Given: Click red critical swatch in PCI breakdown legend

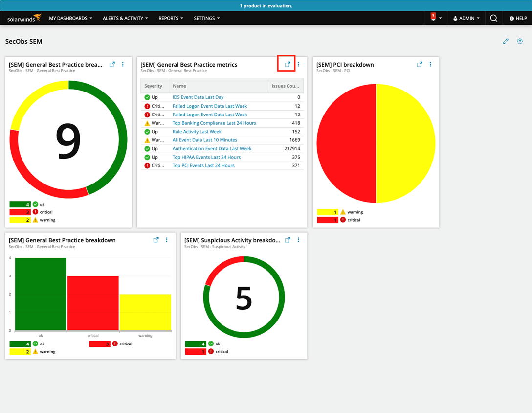Looking at the screenshot, I should coord(328,220).
